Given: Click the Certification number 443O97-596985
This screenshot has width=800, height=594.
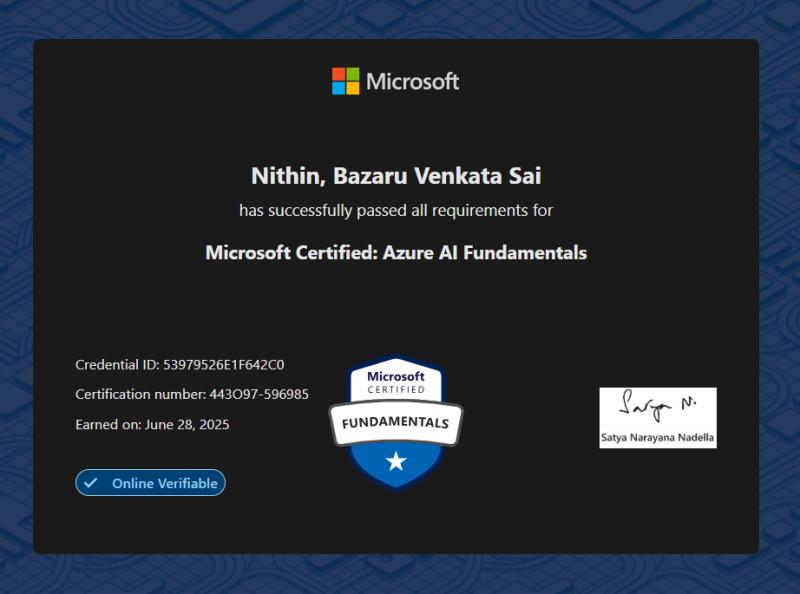Looking at the screenshot, I should (192, 394).
